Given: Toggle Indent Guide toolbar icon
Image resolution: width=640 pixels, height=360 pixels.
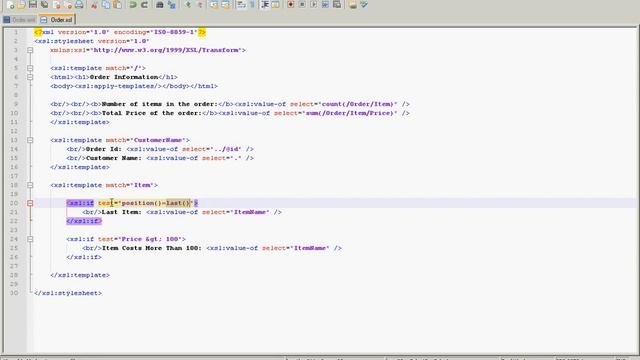Looking at the screenshot, I should (264, 5).
